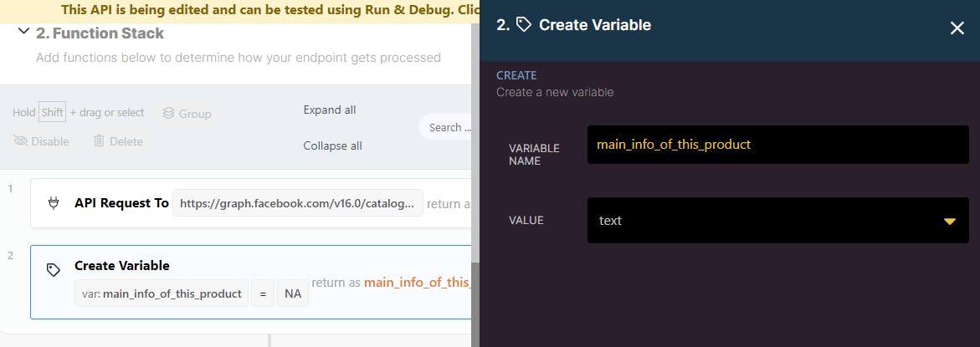The image size is (980, 347).
Task: Close the Create Variable panel
Action: 957,28
